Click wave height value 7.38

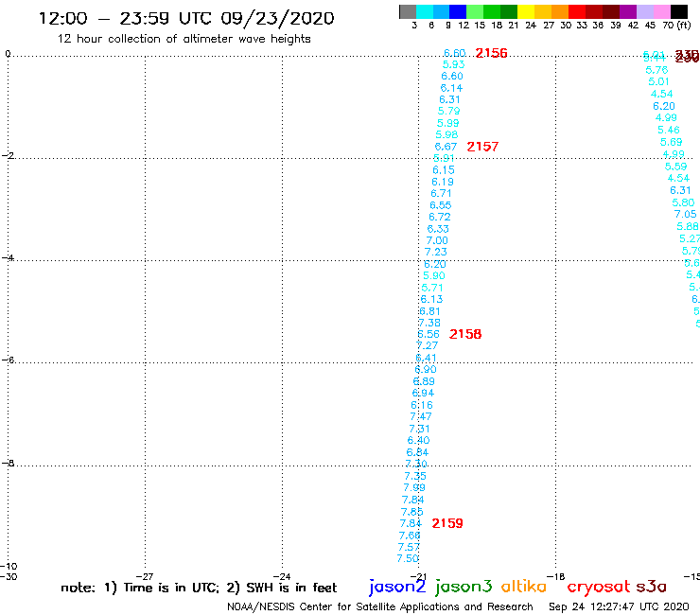pyautogui.click(x=429, y=323)
